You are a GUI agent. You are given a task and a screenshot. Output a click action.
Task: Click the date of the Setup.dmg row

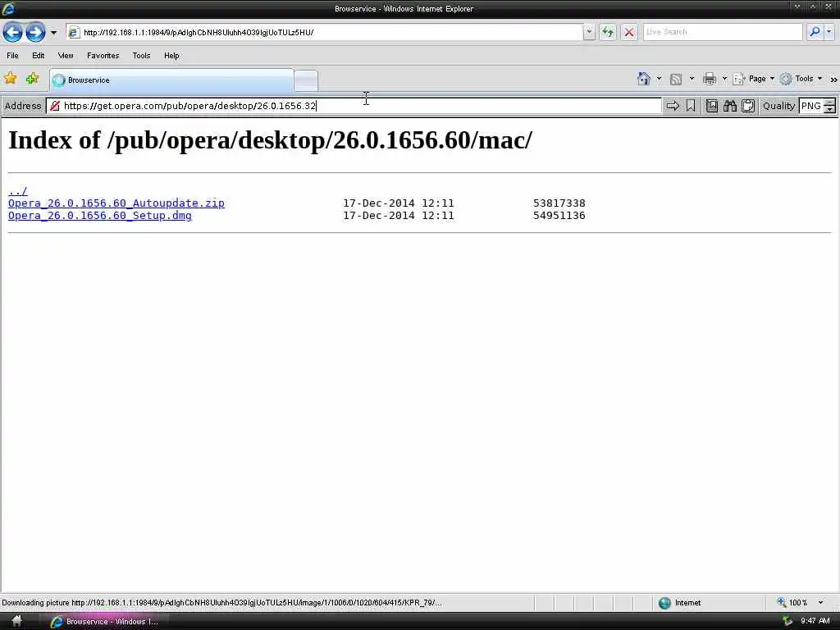pyautogui.click(x=398, y=216)
